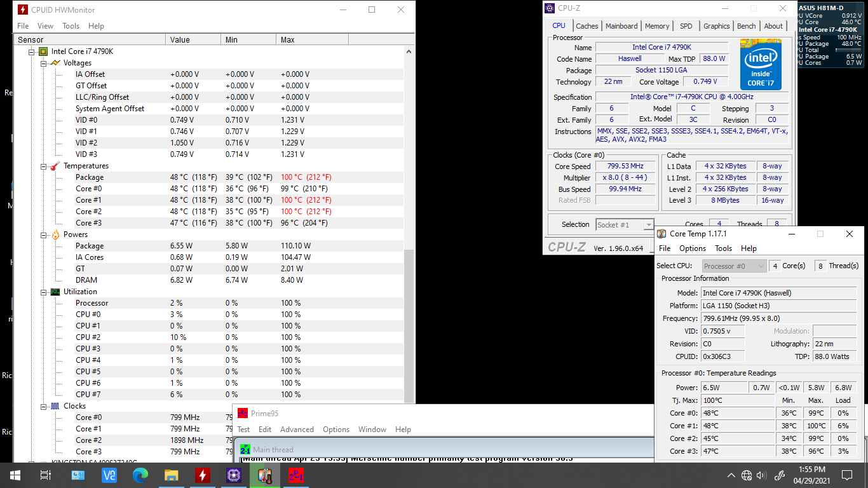Switch to Core Temp via taskbar thermometer icon

click(264, 475)
